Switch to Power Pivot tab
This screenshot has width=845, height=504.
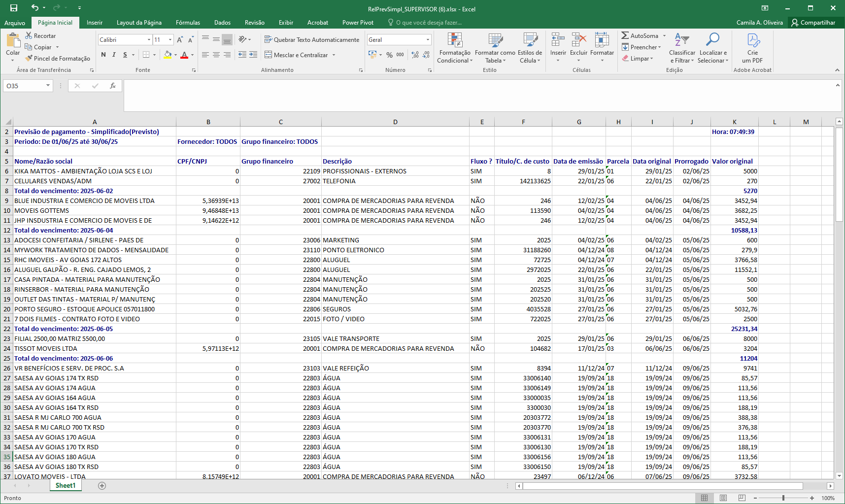(x=358, y=23)
